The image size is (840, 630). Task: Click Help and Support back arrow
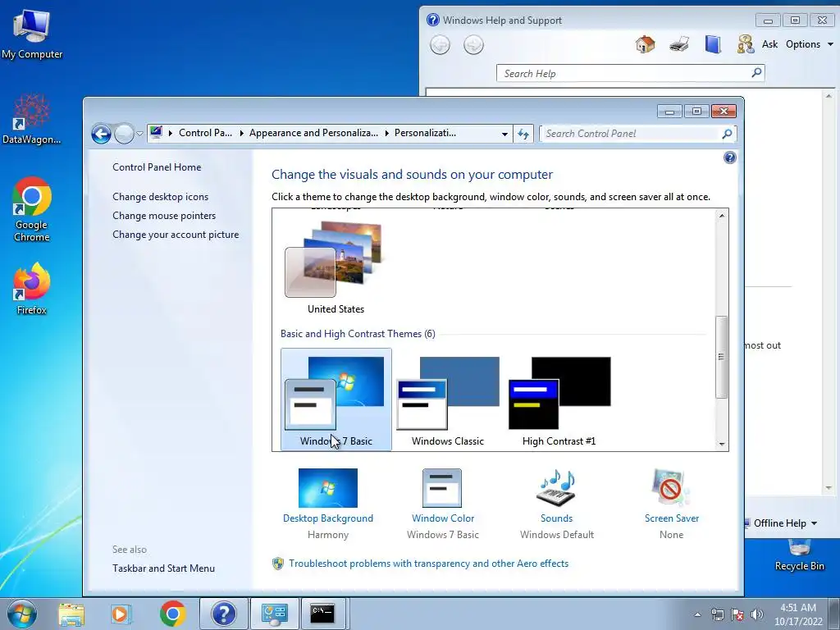click(x=441, y=44)
